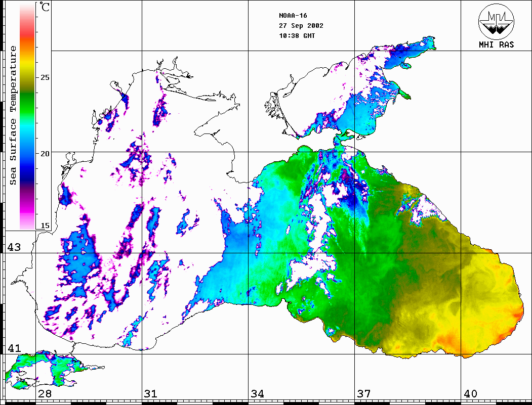532x405 pixels.
Task: Click the MHI RAS logo emblem
Action: point(497,21)
